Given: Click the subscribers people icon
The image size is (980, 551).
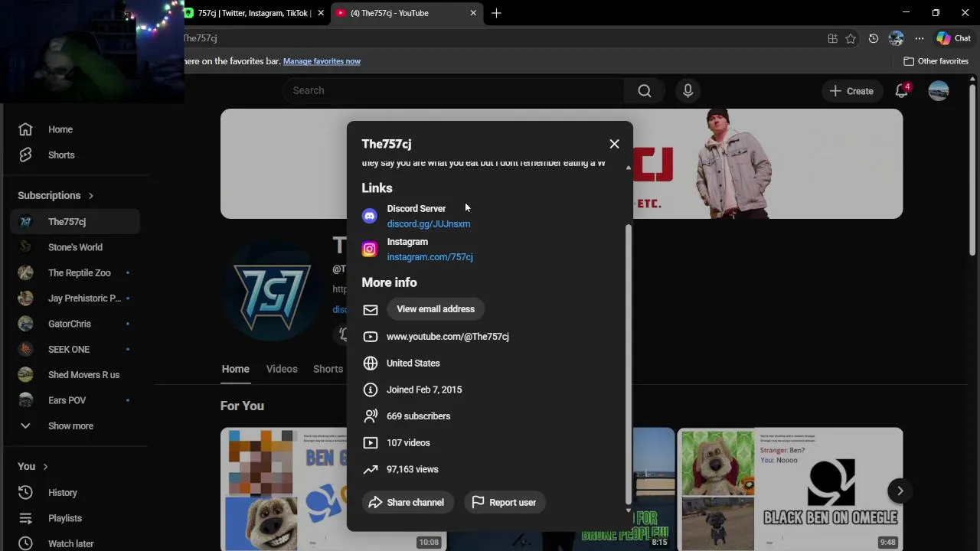Looking at the screenshot, I should [x=371, y=416].
